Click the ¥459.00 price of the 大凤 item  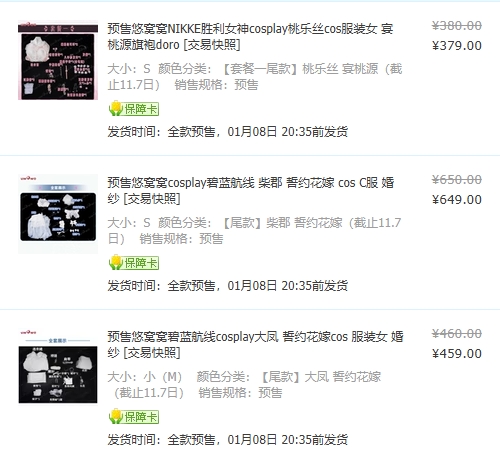[457, 354]
